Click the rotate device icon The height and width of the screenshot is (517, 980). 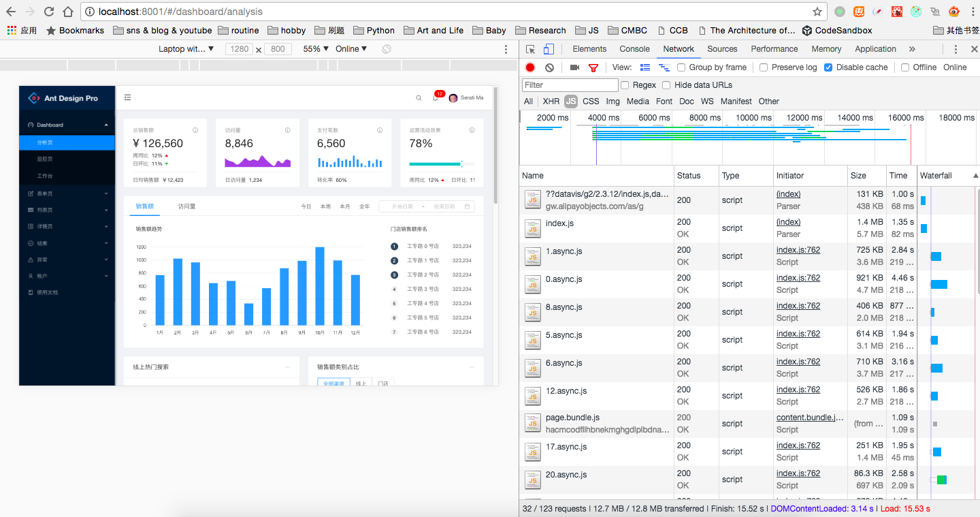(387, 49)
